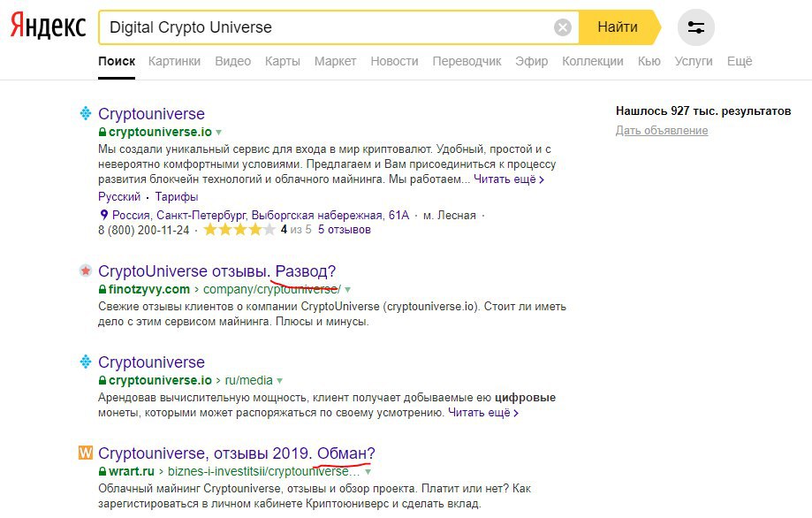Open the Карты tab

[282, 61]
